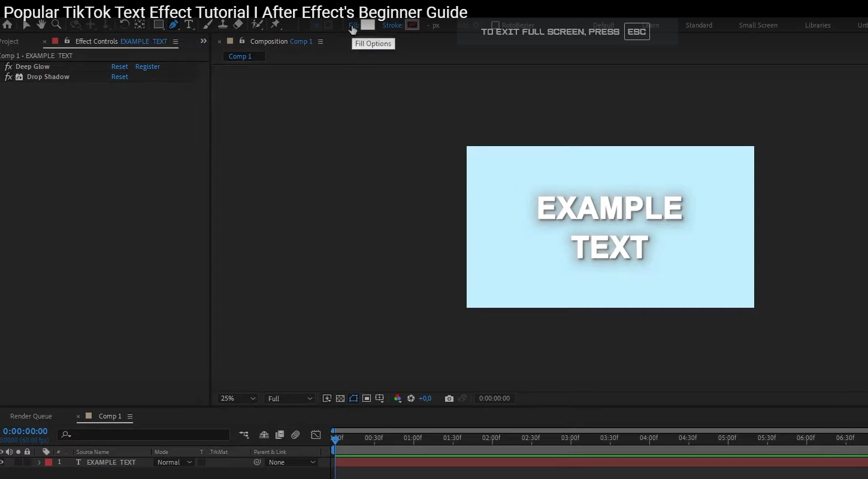Viewport: 868px width, 479px height.
Task: Click the 02:00f mark on time ruler
Action: [491, 438]
